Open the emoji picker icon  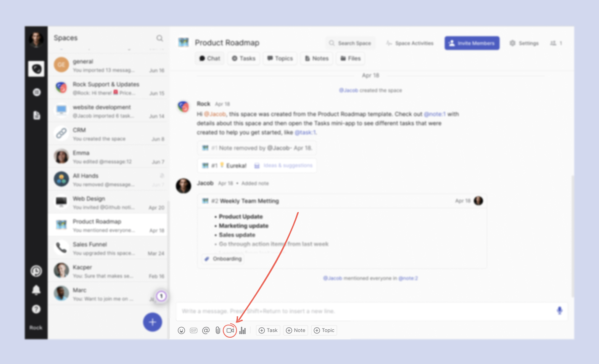pyautogui.click(x=182, y=330)
